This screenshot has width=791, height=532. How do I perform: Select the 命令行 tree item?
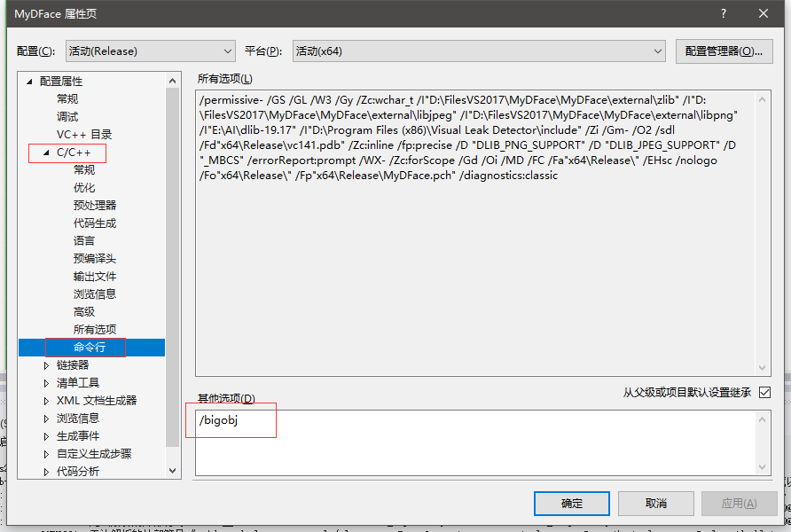click(x=90, y=347)
